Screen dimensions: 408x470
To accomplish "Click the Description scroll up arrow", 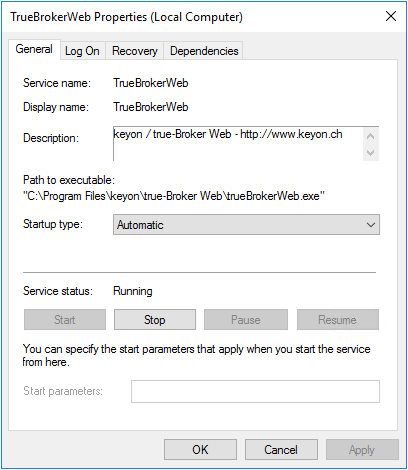I will pyautogui.click(x=371, y=136).
